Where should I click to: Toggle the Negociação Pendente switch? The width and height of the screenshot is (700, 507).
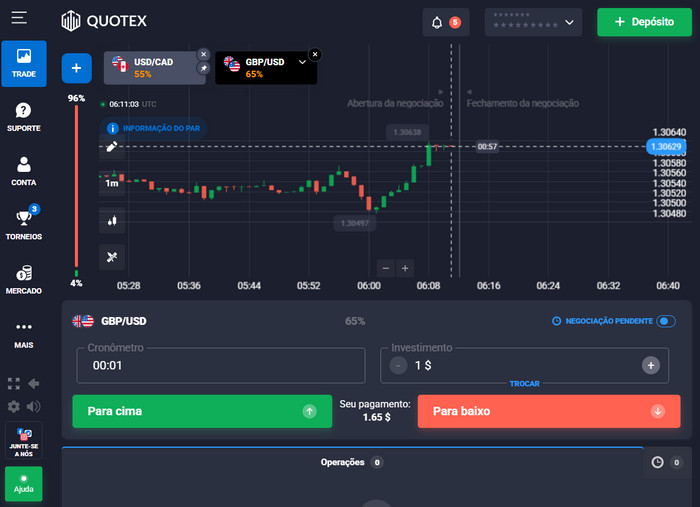666,321
